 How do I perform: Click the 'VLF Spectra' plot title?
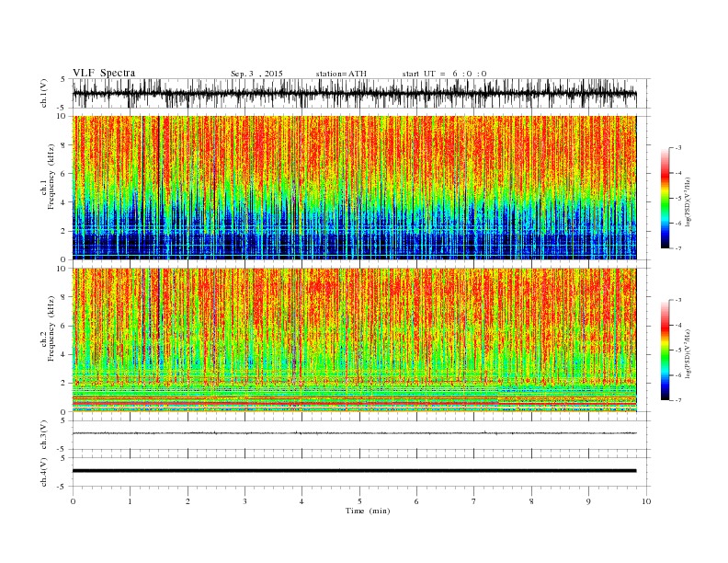[x=104, y=73]
